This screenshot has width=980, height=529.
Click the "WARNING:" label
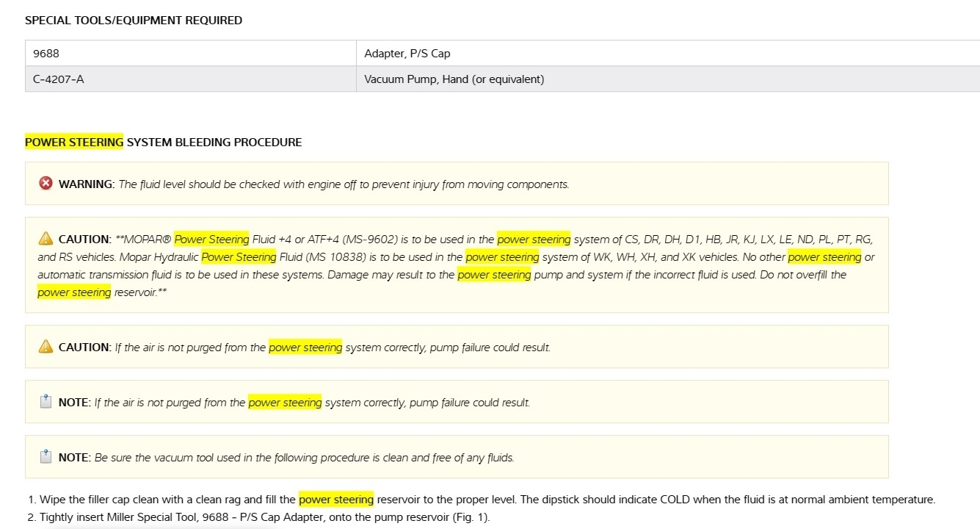coord(87,184)
